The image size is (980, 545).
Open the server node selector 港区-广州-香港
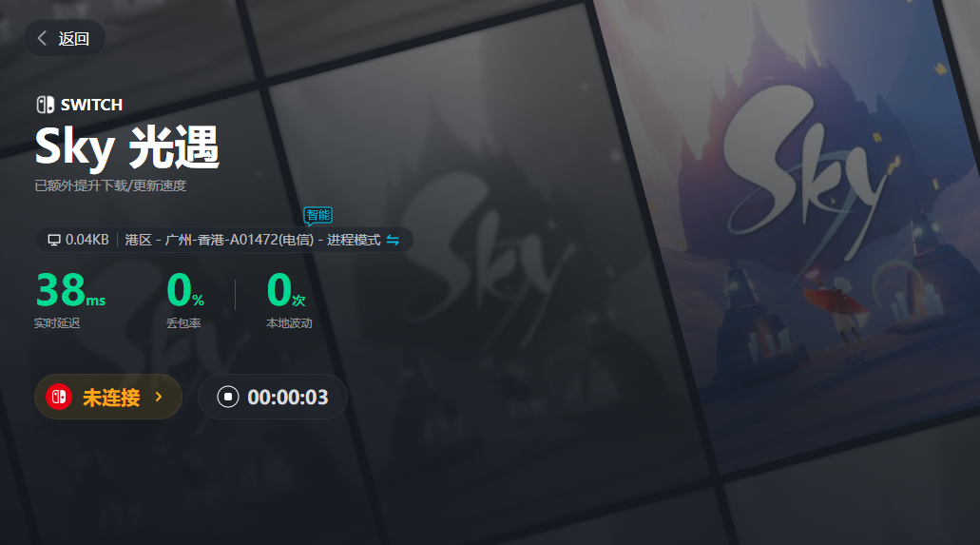(x=220, y=241)
